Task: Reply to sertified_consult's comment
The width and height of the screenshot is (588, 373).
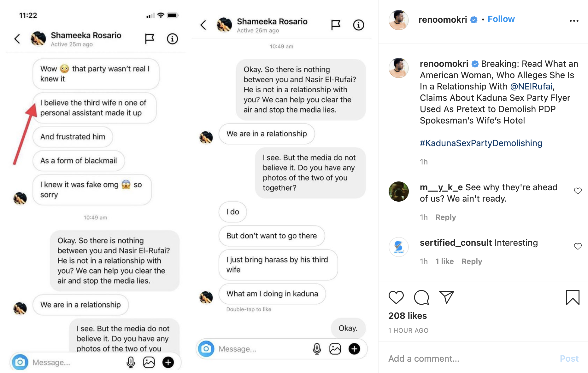Action: tap(472, 261)
